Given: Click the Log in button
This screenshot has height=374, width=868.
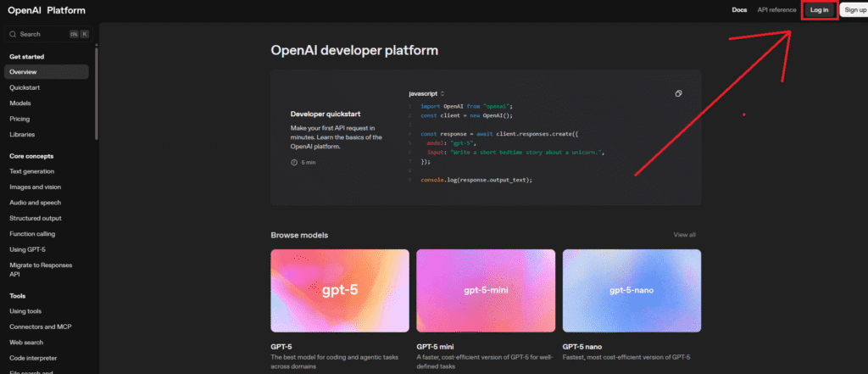Looking at the screenshot, I should [x=820, y=10].
